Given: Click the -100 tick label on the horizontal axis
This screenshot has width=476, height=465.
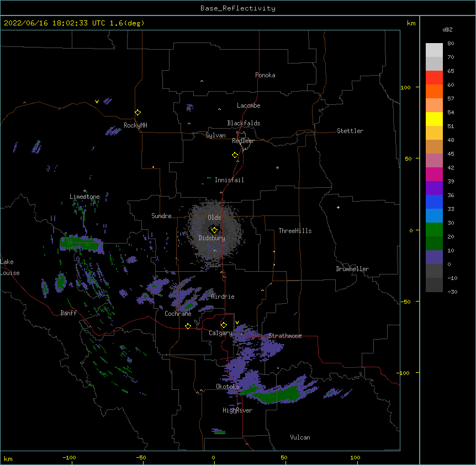Looking at the screenshot, I should 69,457.
